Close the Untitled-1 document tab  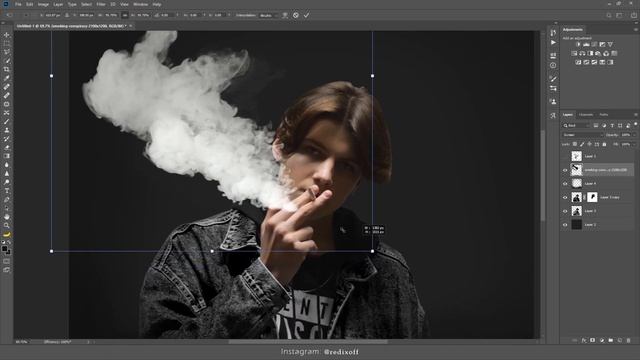point(131,26)
